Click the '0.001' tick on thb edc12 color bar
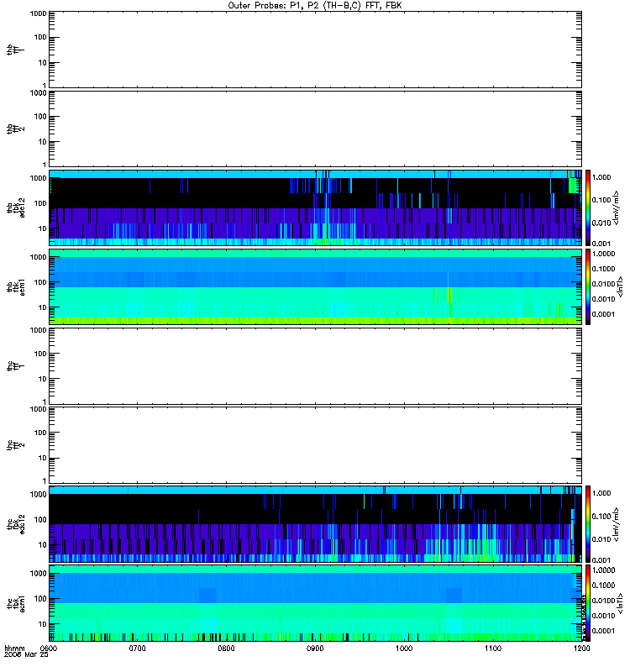 pos(601,244)
